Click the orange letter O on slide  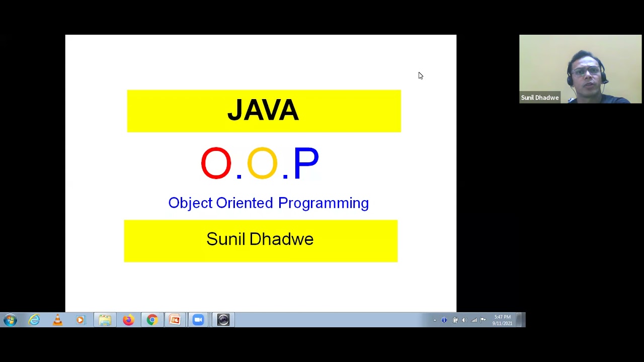point(262,163)
